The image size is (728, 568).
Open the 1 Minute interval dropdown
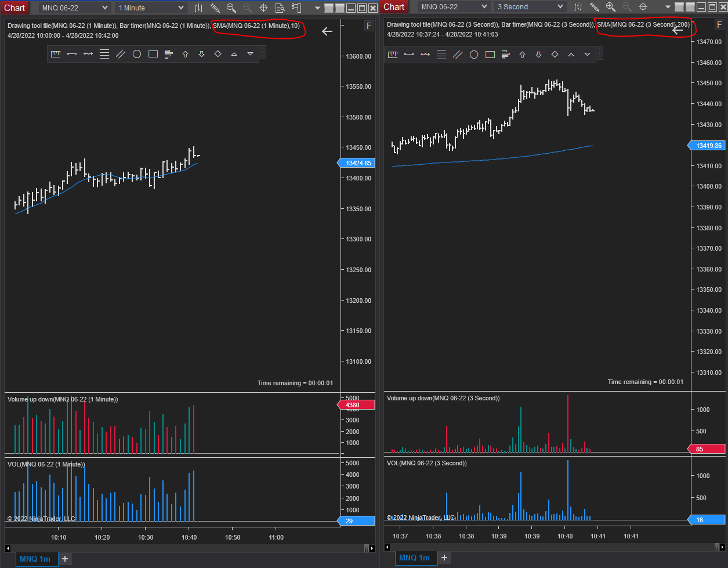[x=151, y=8]
